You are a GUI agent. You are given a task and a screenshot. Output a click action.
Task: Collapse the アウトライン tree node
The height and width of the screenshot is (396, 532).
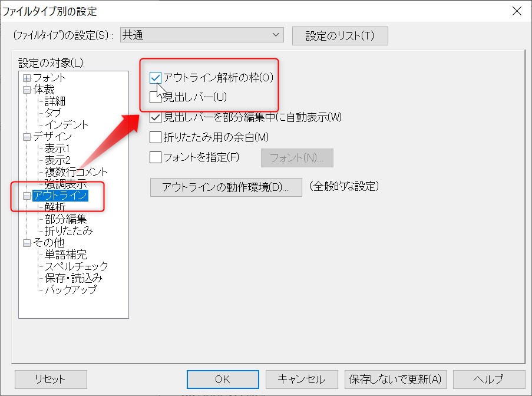pyautogui.click(x=27, y=196)
